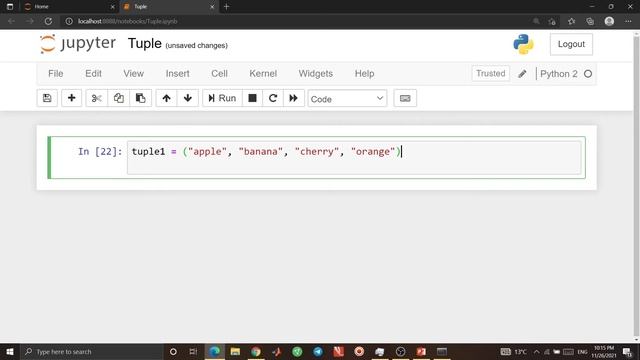
Task: Click the Trusted notebook button
Action: [490, 73]
